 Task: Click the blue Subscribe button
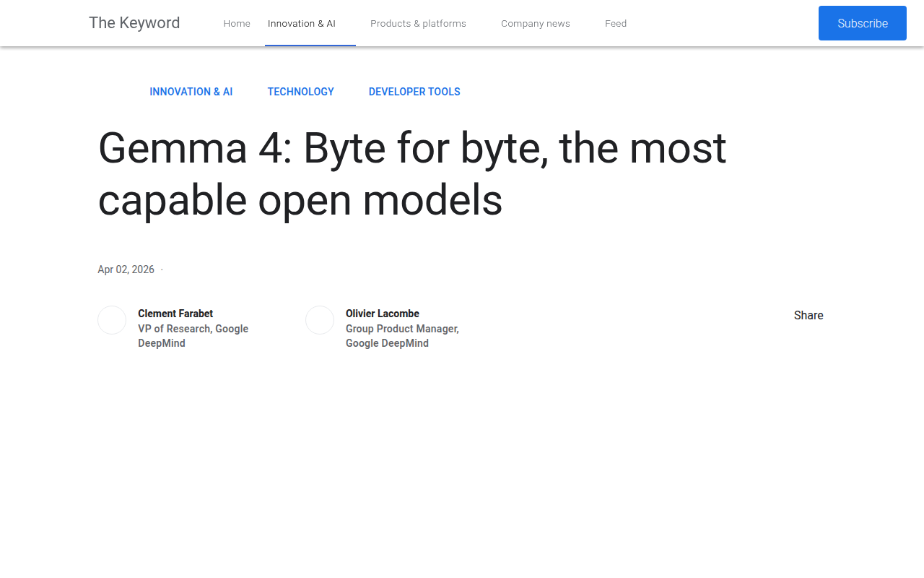(863, 23)
